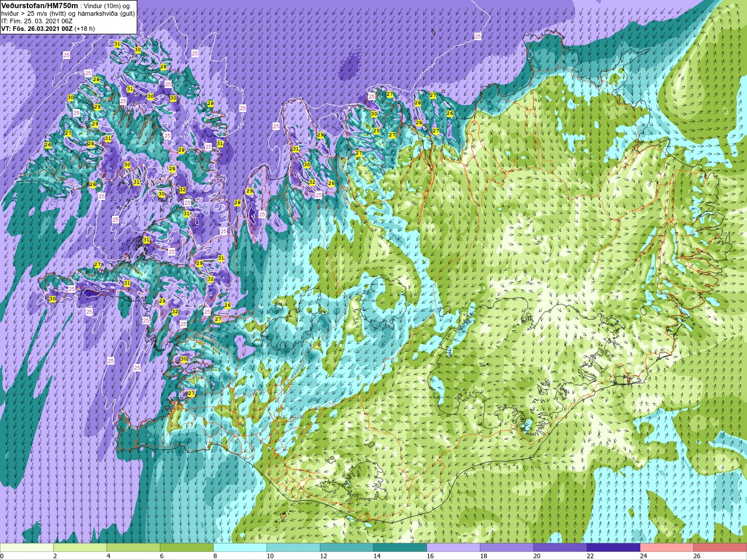Image resolution: width=747 pixels, height=560 pixels.
Task: Click the 'Vindur (10m) og' description text
Action: (x=107, y=6)
